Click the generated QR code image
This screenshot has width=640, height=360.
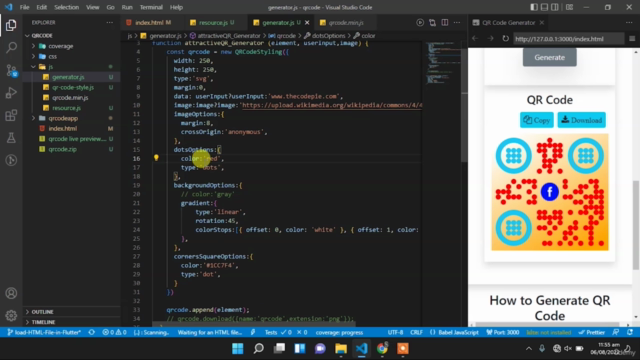[550, 192]
